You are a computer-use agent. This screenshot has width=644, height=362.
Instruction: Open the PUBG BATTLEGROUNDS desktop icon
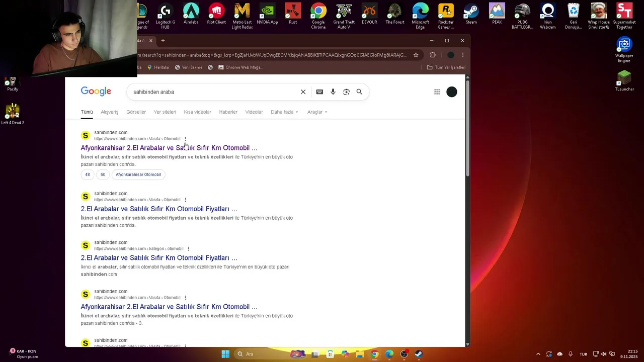(522, 17)
